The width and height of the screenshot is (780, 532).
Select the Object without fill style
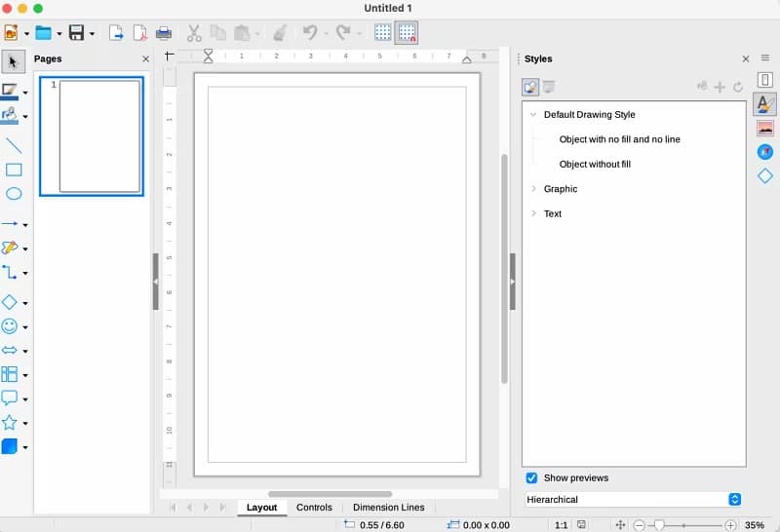tap(595, 164)
